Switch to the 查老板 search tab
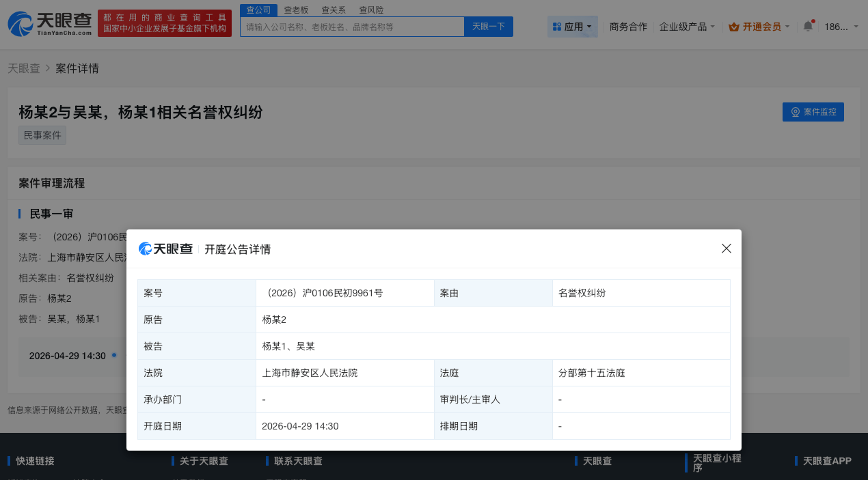Viewport: 868px width, 480px height. click(x=295, y=10)
